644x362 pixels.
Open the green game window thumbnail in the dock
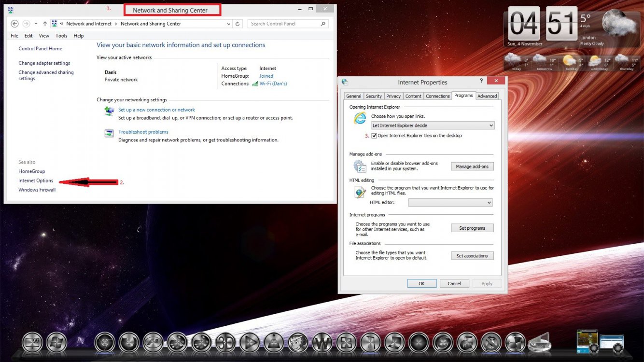click(x=588, y=341)
